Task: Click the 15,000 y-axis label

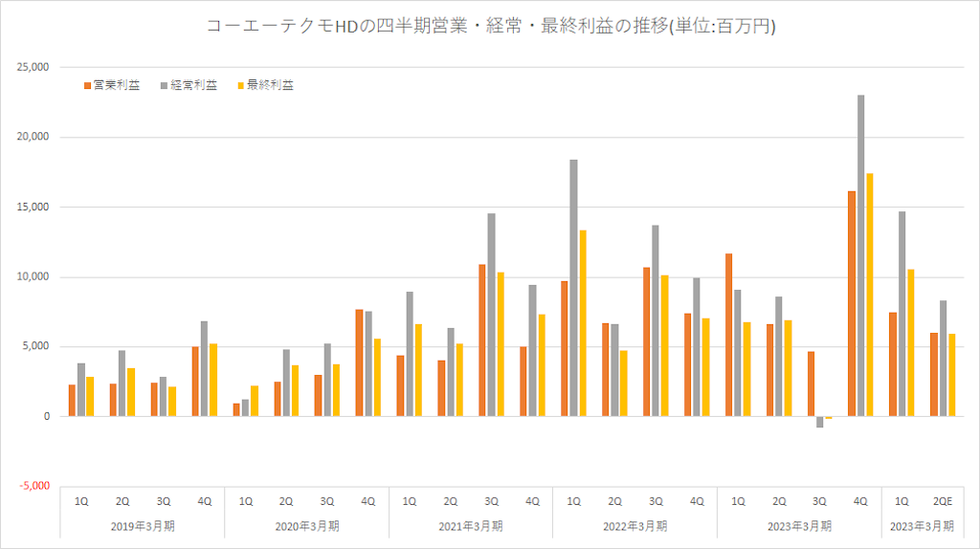Action: 33,207
